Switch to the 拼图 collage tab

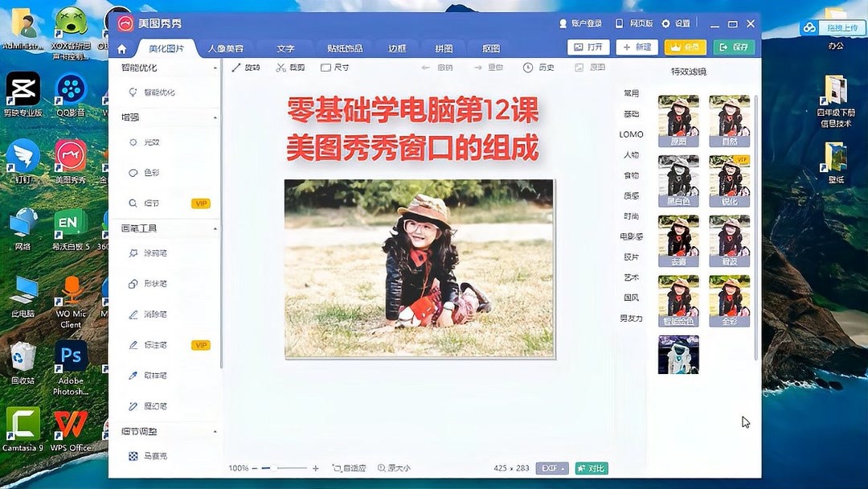[444, 47]
